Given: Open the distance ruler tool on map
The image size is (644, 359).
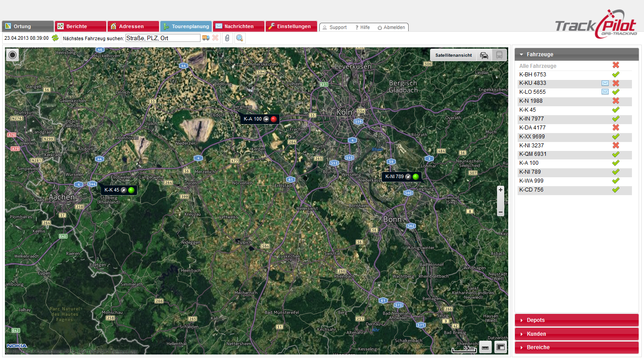Looking at the screenshot, I should coord(485,347).
